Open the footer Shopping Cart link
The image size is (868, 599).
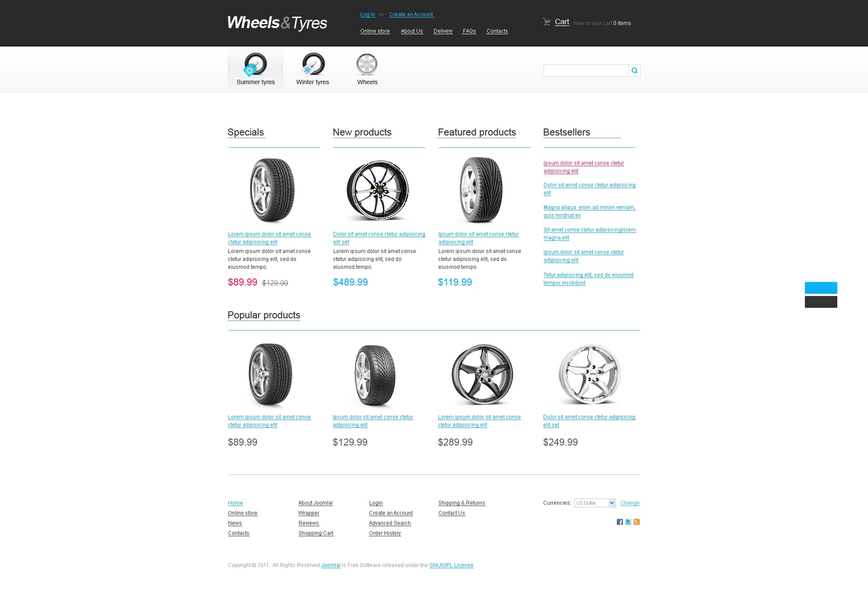pos(316,533)
